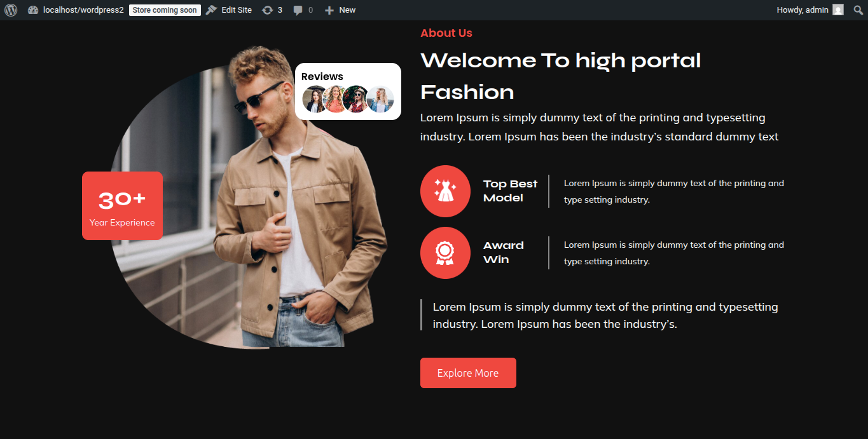Click the dress icon for Top Best Model
The width and height of the screenshot is (868, 439).
(x=445, y=191)
